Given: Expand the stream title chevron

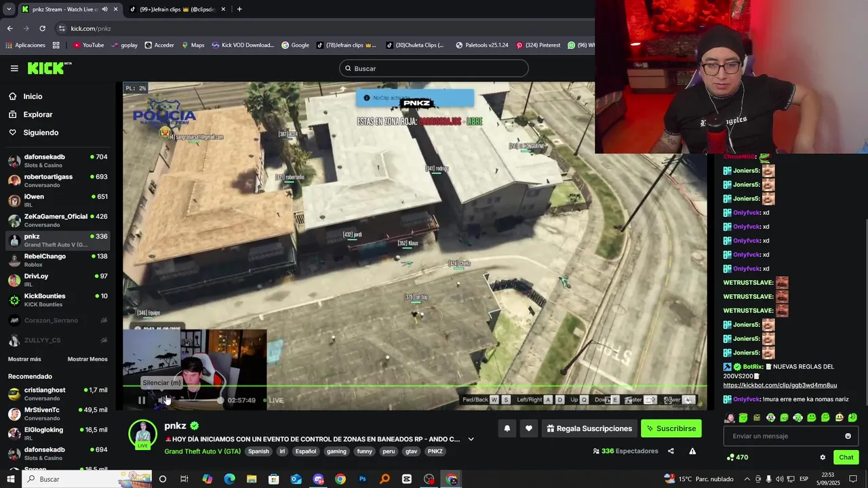Looking at the screenshot, I should [x=471, y=439].
